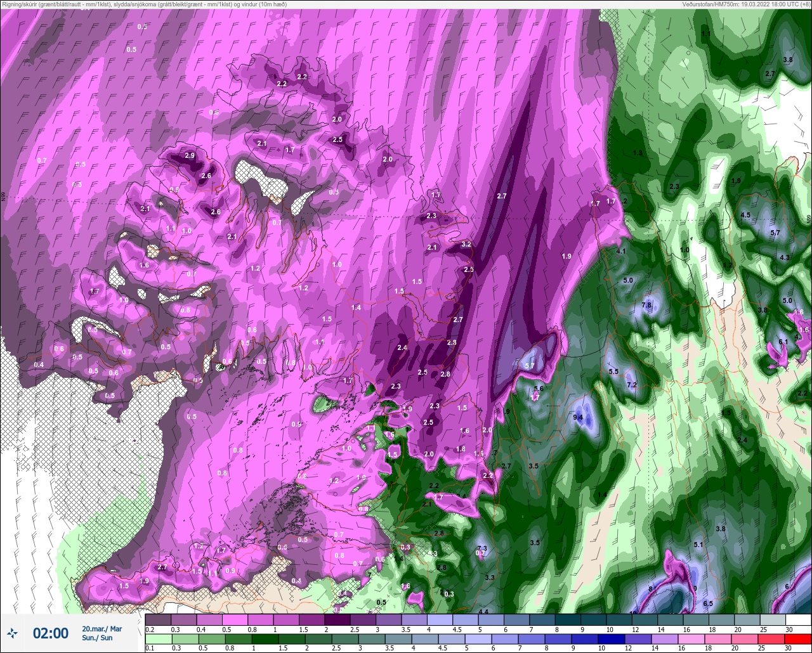
Task: Click the 2.9 snowfall value in the northwest
Action: 189,155
